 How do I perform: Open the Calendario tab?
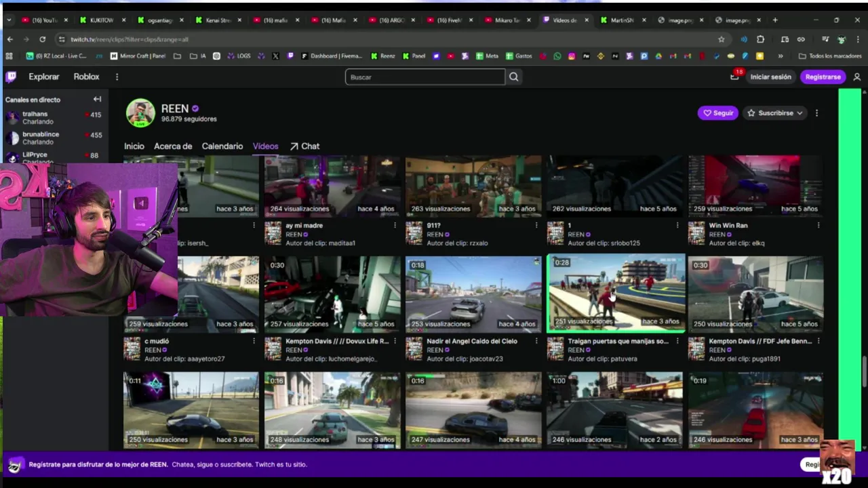pyautogui.click(x=222, y=146)
